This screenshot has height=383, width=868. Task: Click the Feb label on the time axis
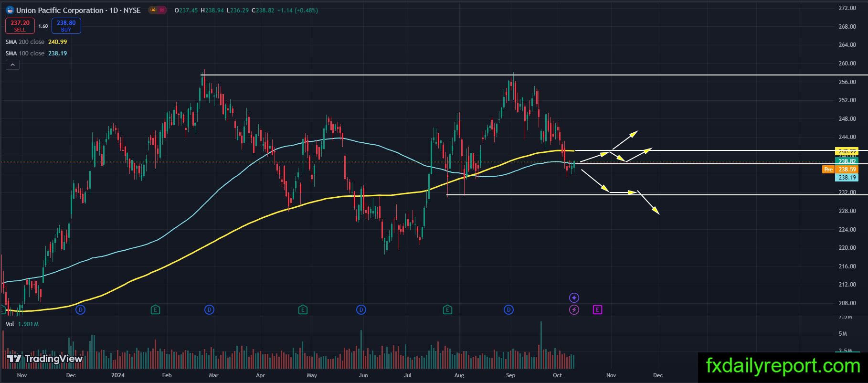click(x=167, y=375)
